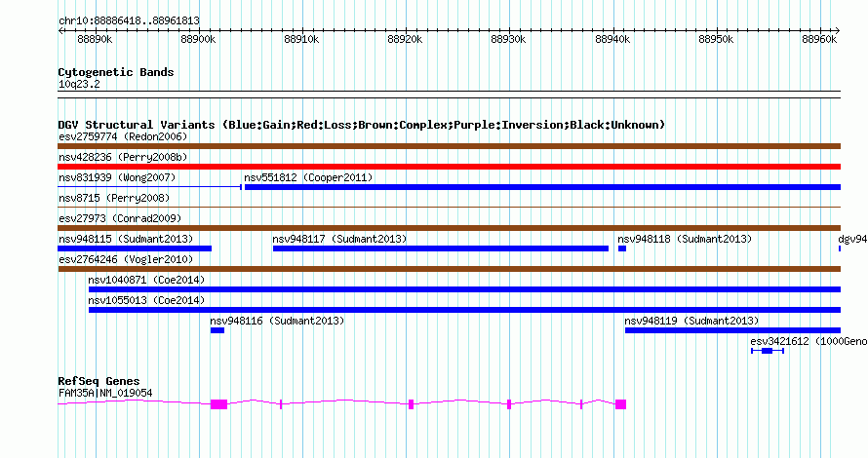868x458 pixels.
Task: Click the ruler's right arrow end
Action: click(x=837, y=30)
